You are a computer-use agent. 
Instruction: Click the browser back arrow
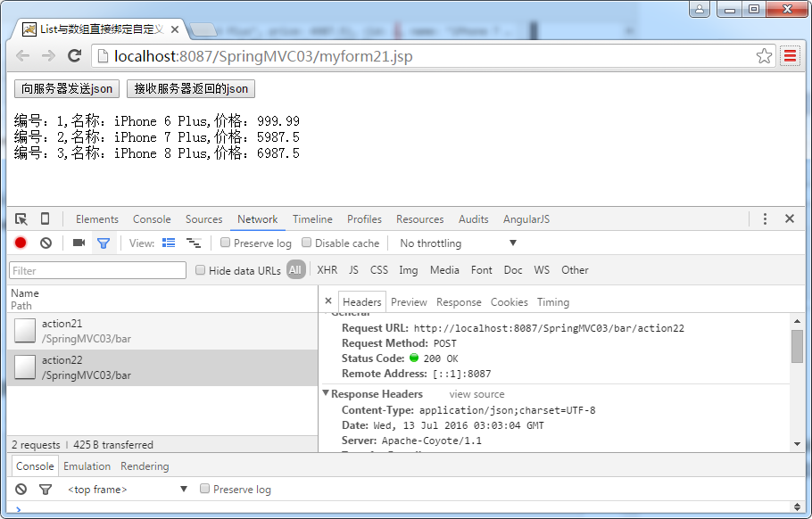click(x=23, y=56)
